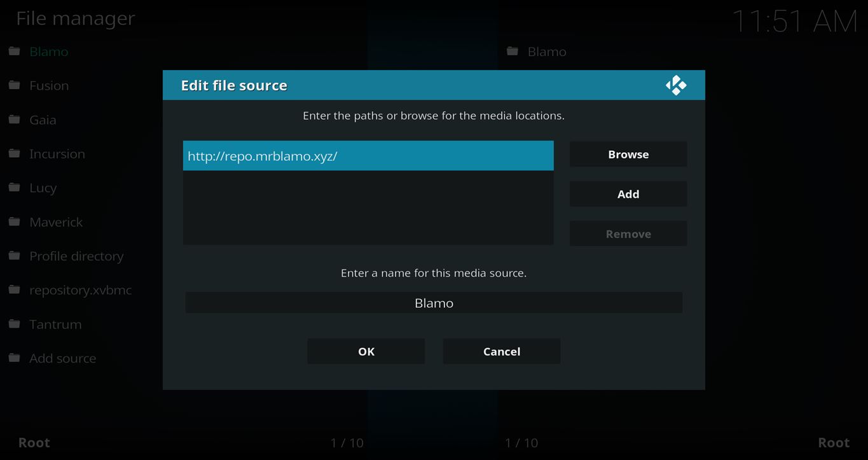Cancel the Edit file source dialog
This screenshot has width=868, height=460.
[501, 351]
